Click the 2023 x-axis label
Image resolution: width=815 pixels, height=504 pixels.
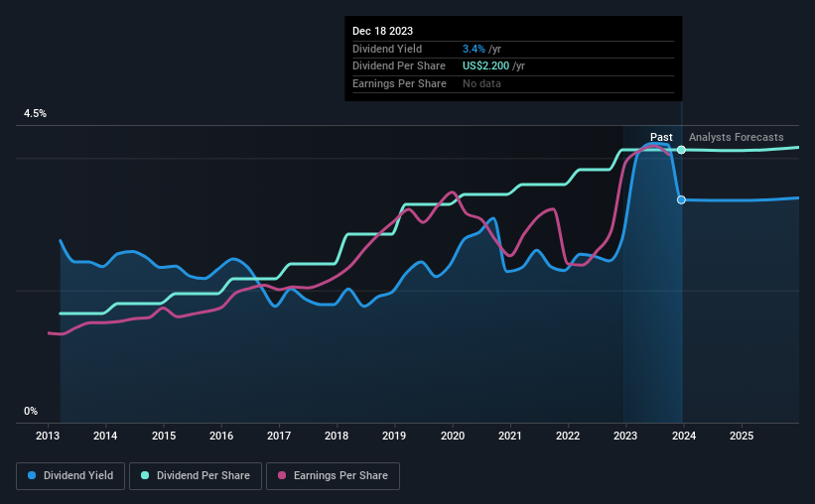(x=625, y=436)
